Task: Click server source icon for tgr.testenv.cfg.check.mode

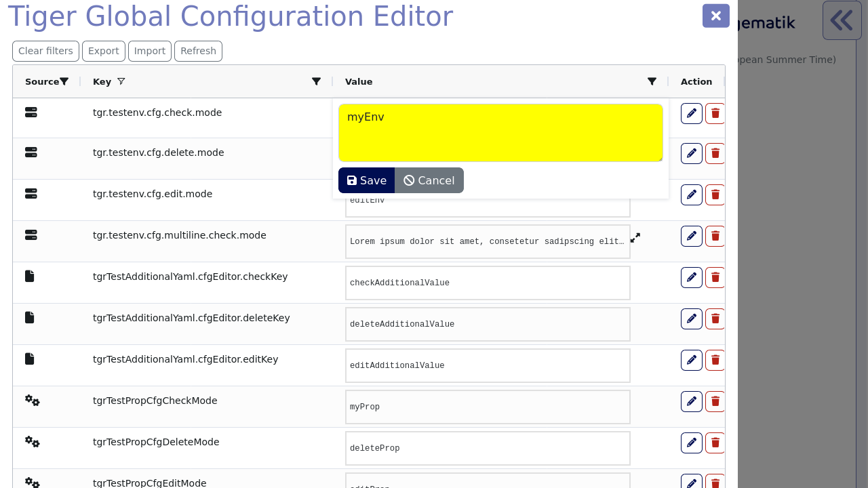Action: 31,113
